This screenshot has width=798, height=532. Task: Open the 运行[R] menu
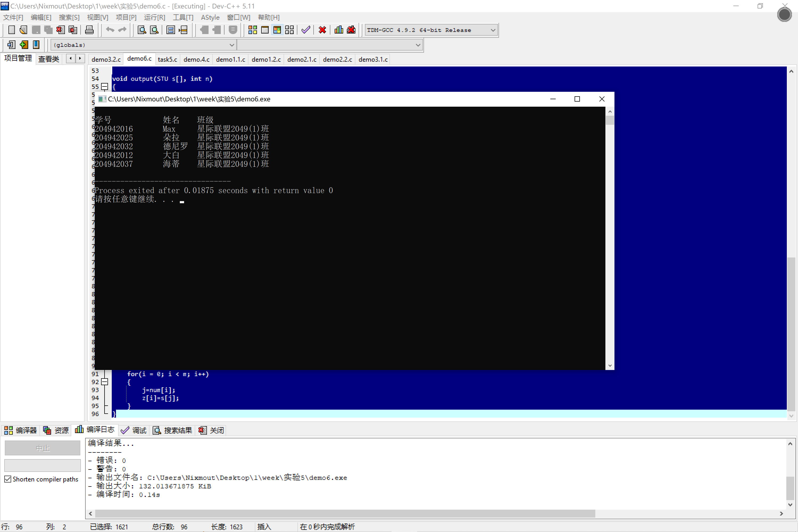154,17
